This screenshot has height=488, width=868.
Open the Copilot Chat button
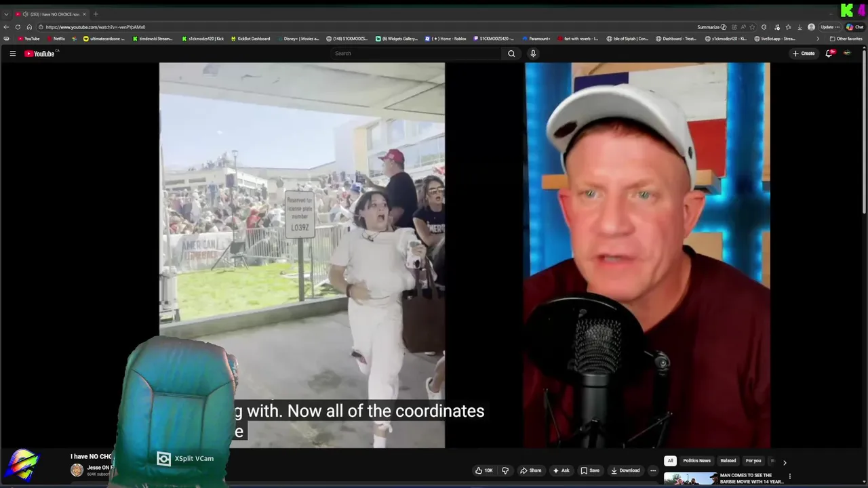coord(854,27)
